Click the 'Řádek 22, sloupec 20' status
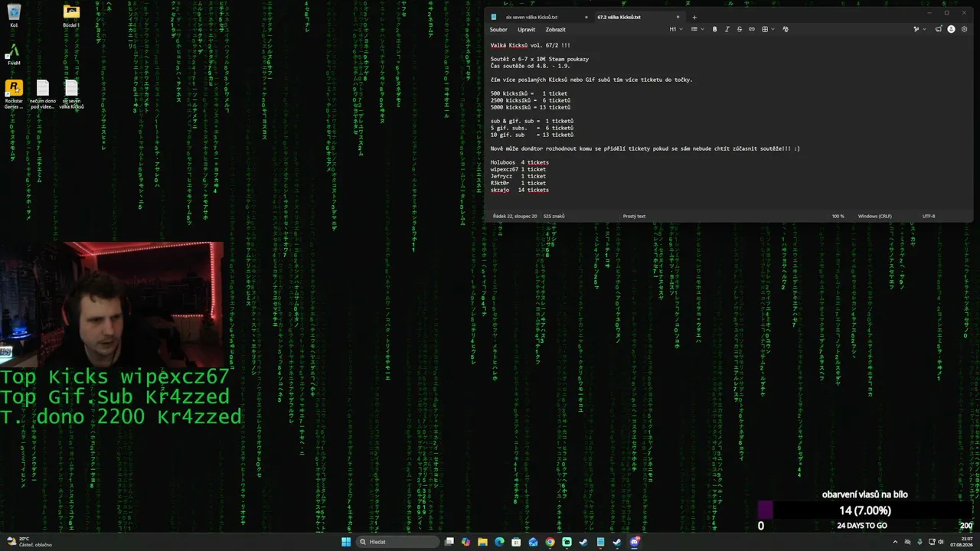 pyautogui.click(x=514, y=216)
